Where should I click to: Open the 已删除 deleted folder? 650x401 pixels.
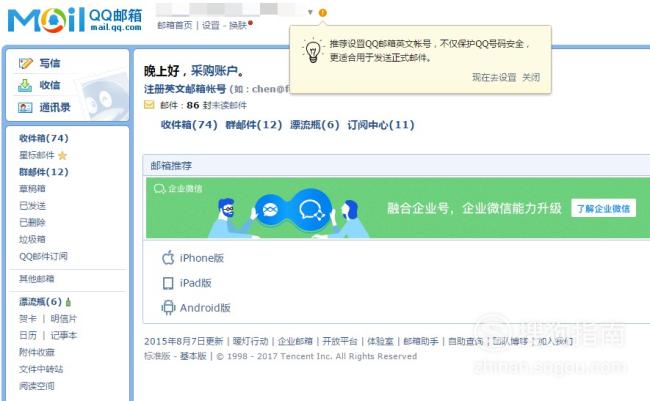[x=32, y=222]
